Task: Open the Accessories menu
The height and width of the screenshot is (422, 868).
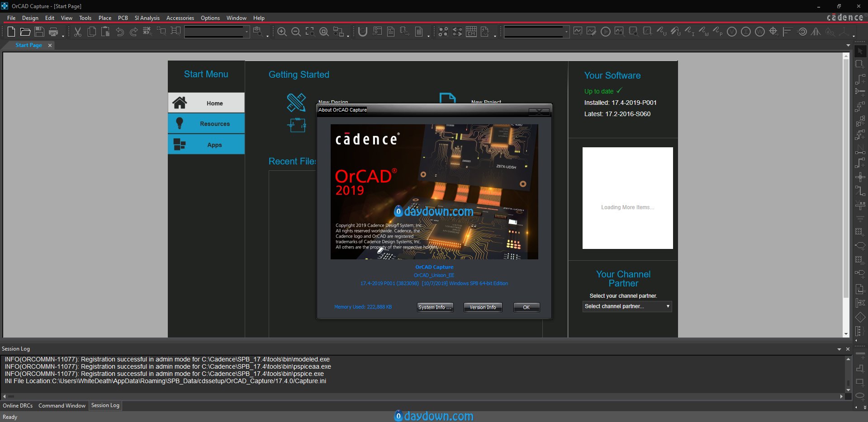Action: pyautogui.click(x=180, y=18)
